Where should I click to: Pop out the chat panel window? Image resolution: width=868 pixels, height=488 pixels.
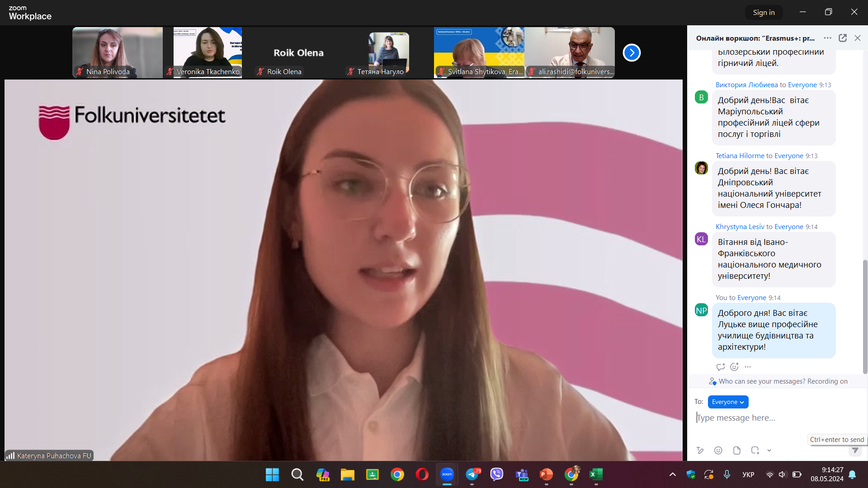842,38
